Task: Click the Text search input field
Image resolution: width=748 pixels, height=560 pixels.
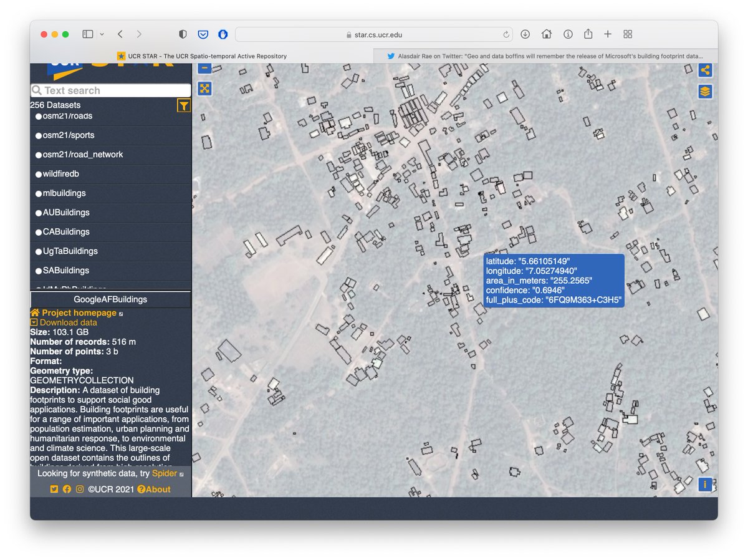Action: (111, 90)
